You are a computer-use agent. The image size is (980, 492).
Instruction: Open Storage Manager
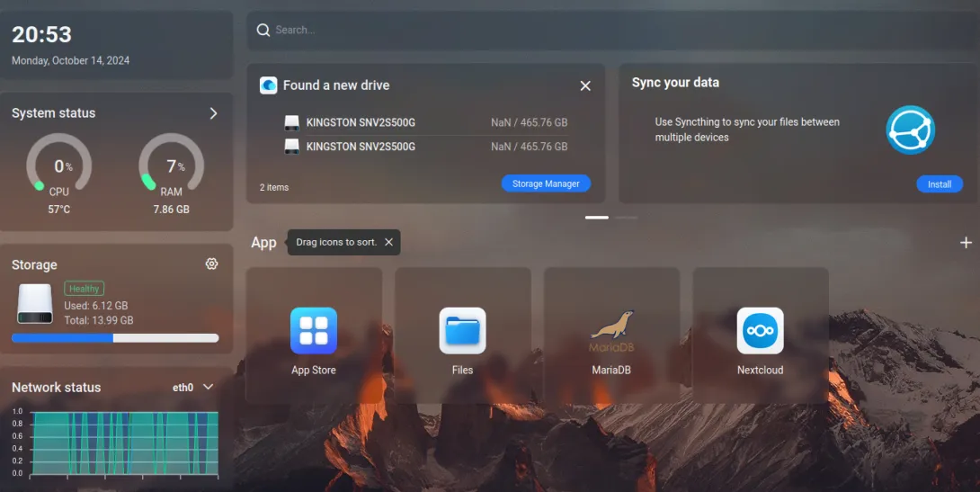[x=546, y=183]
